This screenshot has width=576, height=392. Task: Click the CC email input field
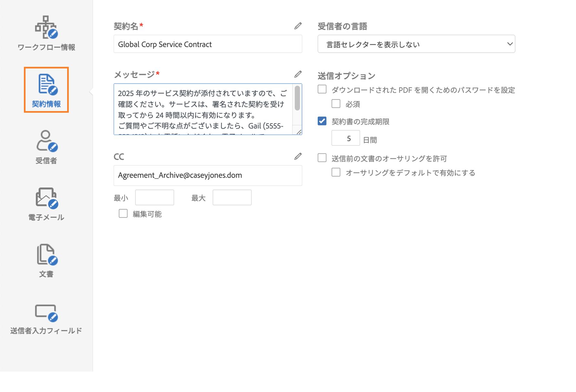[x=208, y=175]
